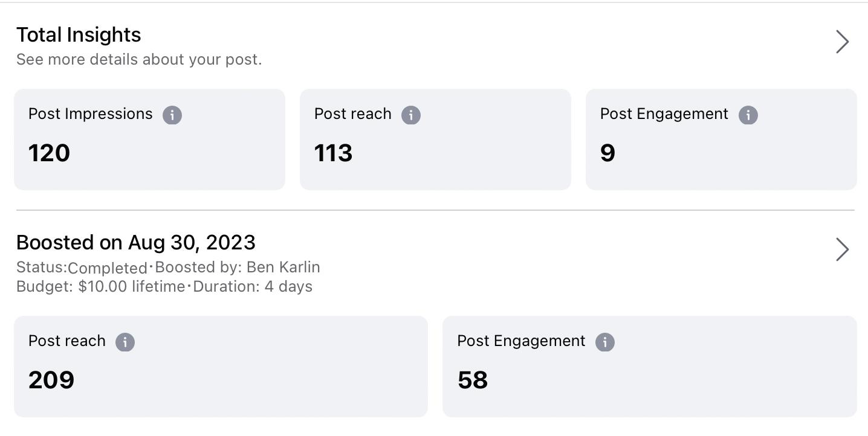Open the Post reach card showing 113
This screenshot has height=436, width=868.
pyautogui.click(x=435, y=139)
